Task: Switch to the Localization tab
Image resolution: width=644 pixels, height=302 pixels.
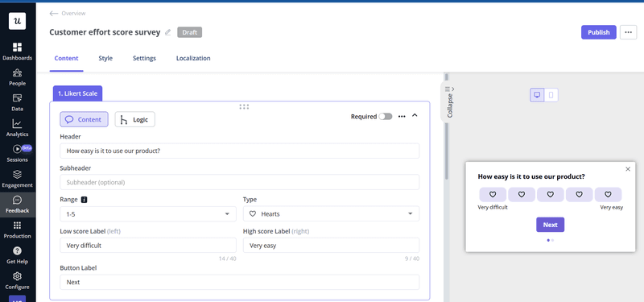Action: click(193, 58)
